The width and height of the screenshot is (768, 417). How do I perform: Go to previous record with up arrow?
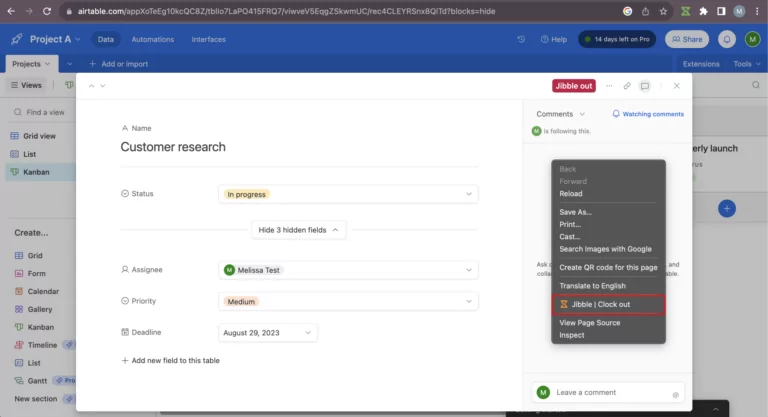[x=91, y=86]
